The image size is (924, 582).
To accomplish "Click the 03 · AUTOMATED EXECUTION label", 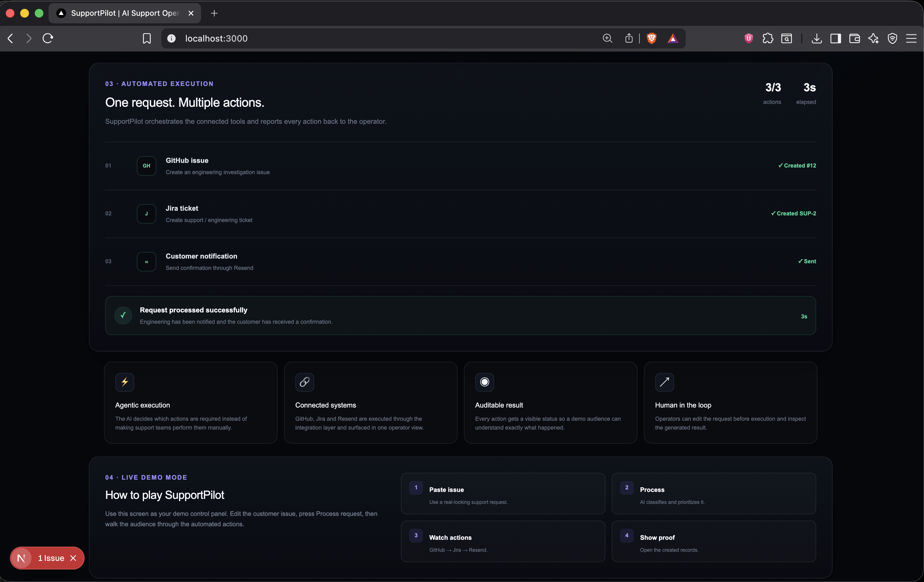I will point(159,83).
